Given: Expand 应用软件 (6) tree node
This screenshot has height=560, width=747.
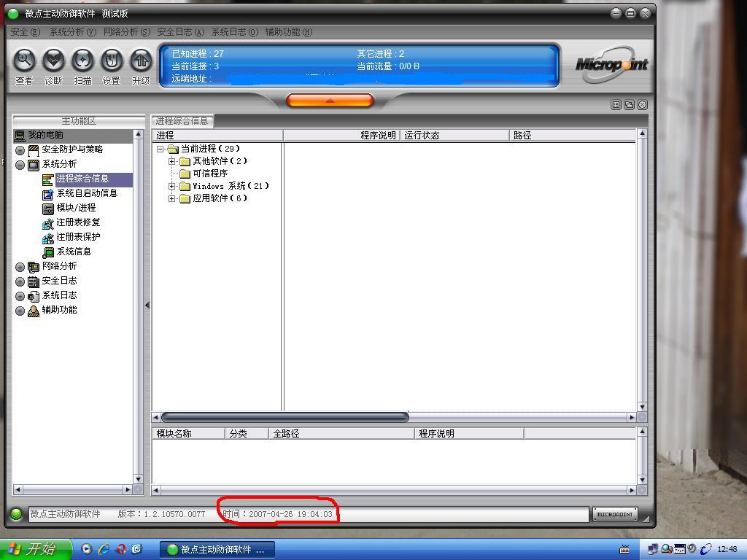Looking at the screenshot, I should (x=172, y=198).
